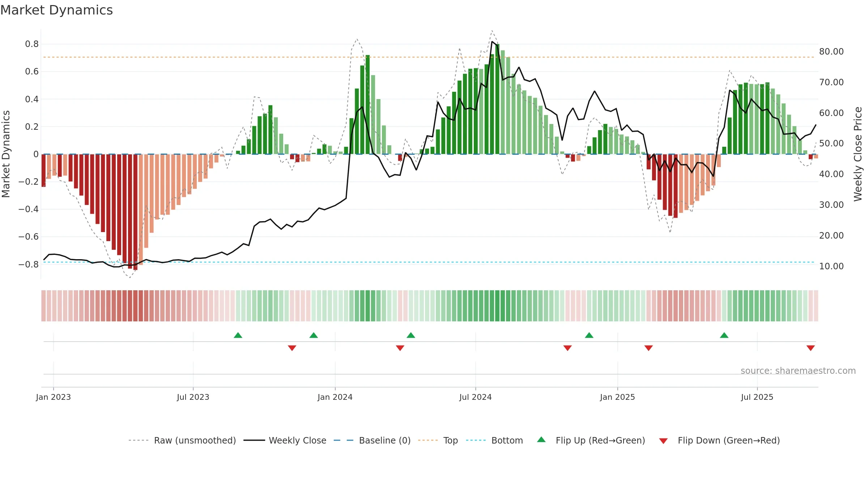Select the red flip-down marker near Mar 2024
The width and height of the screenshot is (868, 488).
click(400, 348)
